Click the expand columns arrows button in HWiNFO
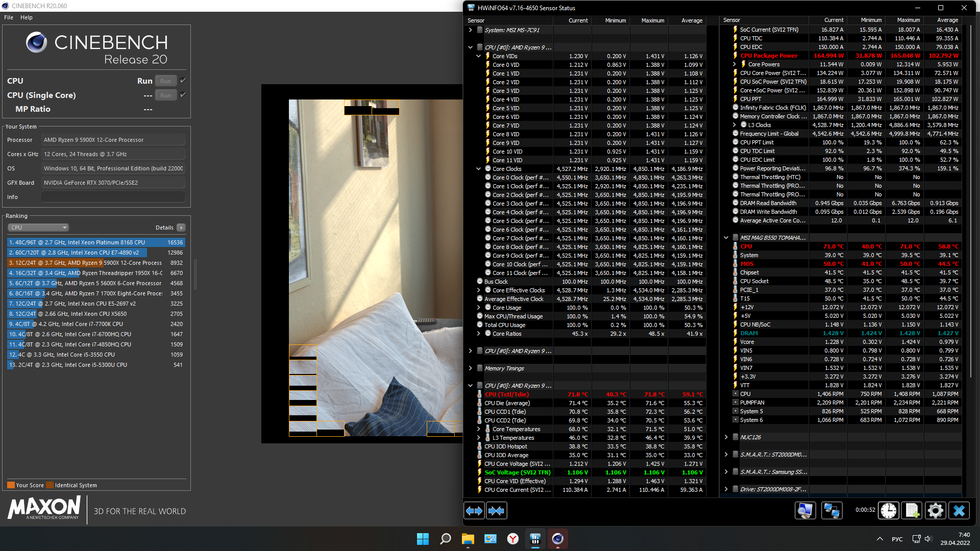The height and width of the screenshot is (551, 980). click(474, 511)
